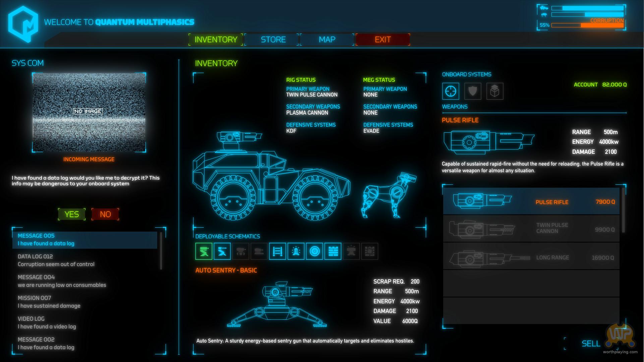This screenshot has height=362, width=644.
Task: Choose the beacon tower schematic icon
Action: (x=296, y=251)
